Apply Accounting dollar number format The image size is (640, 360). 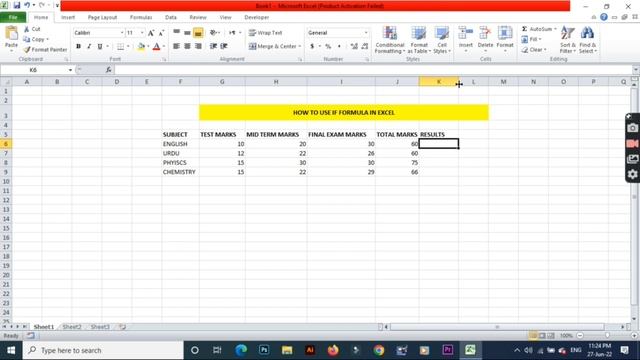[312, 47]
